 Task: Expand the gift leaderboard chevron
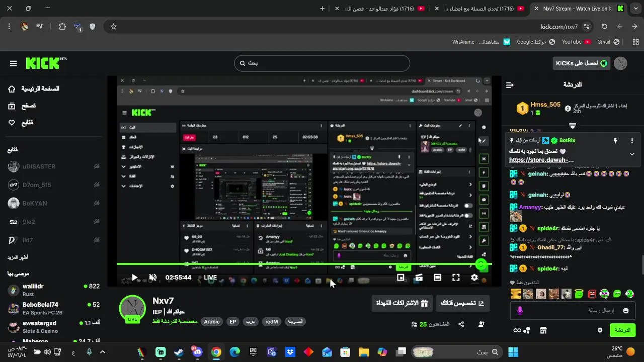point(573,125)
